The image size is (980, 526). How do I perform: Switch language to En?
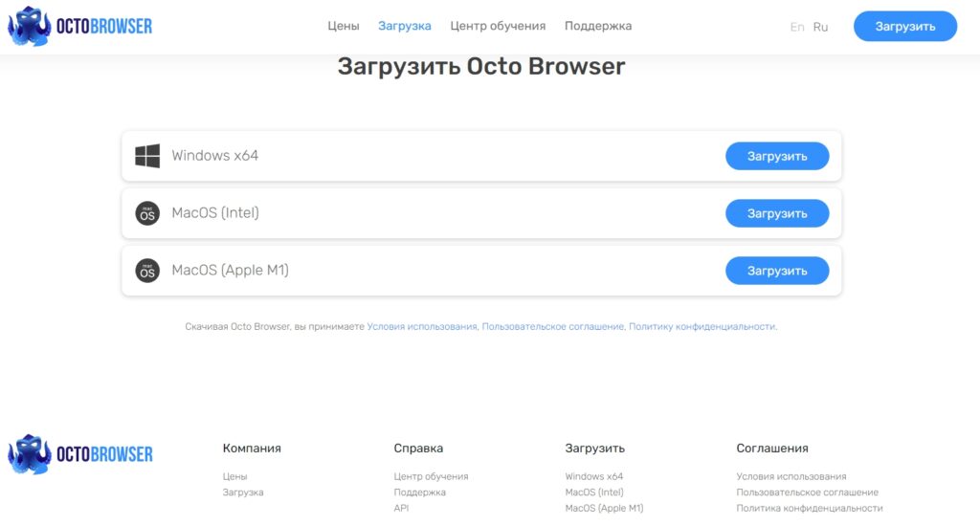point(797,27)
